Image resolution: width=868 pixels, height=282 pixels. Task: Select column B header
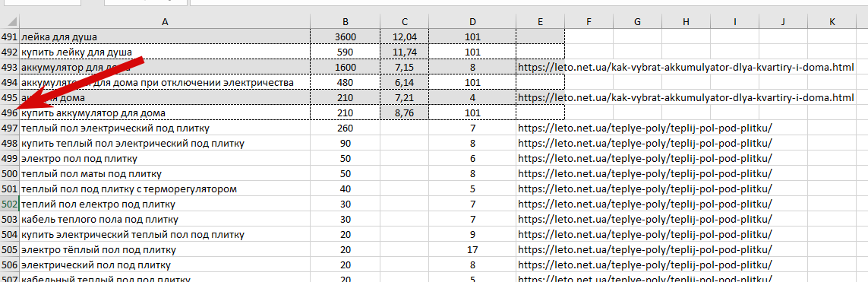click(346, 21)
